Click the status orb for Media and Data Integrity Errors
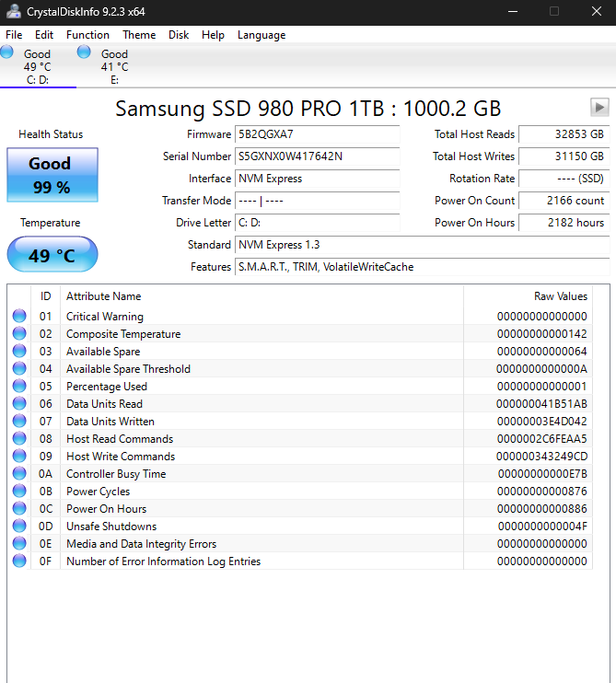 point(19,543)
